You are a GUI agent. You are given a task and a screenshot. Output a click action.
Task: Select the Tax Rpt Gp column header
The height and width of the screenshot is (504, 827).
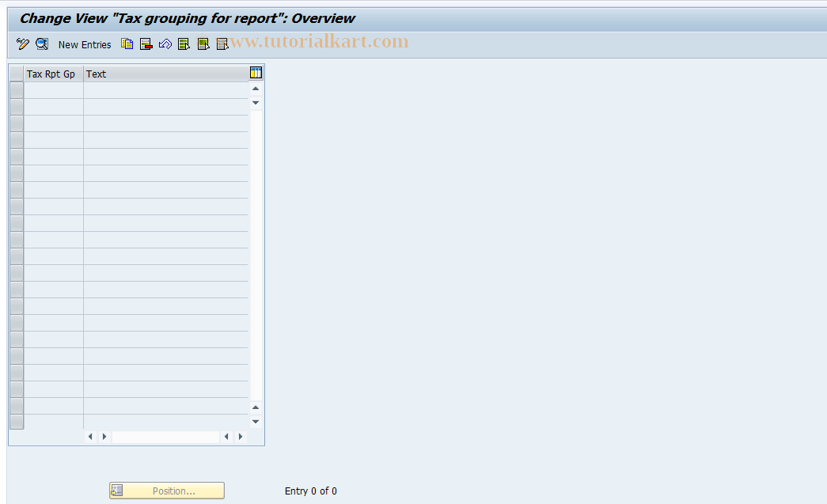(53, 74)
